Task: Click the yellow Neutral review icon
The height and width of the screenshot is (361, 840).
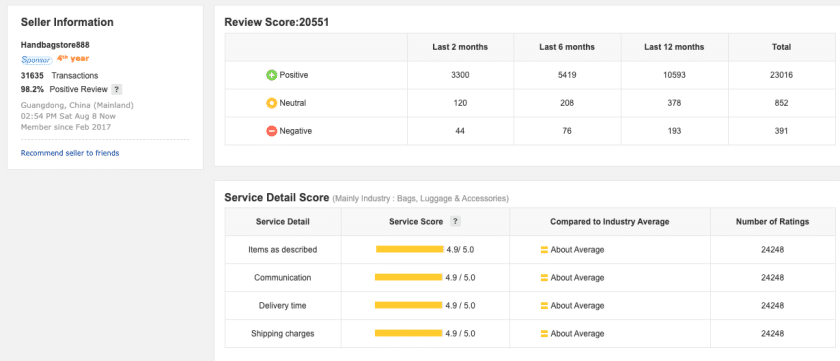Action: pos(272,103)
